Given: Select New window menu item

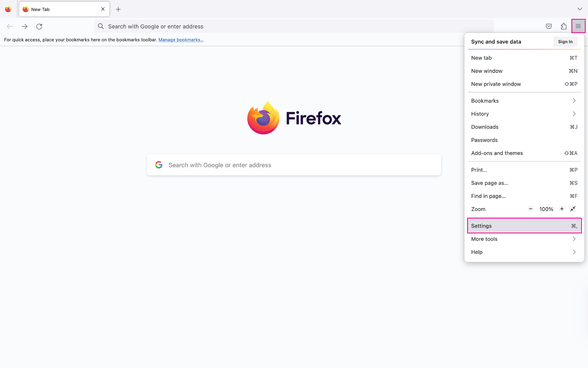Looking at the screenshot, I should tap(524, 71).
